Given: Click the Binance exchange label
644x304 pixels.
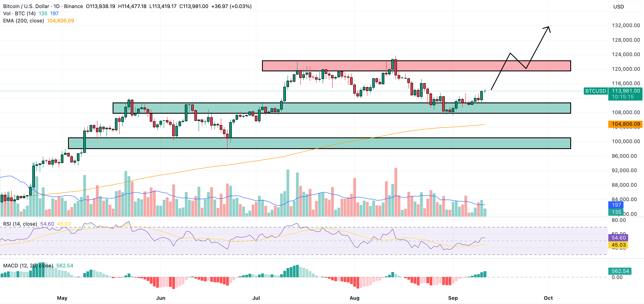Looking at the screenshot, I should point(73,6).
